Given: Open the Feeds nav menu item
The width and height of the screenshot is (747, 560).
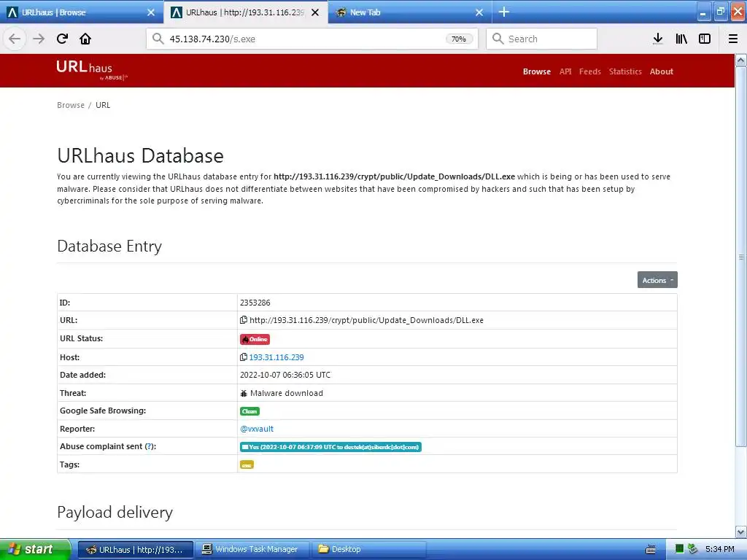Looking at the screenshot, I should 589,71.
